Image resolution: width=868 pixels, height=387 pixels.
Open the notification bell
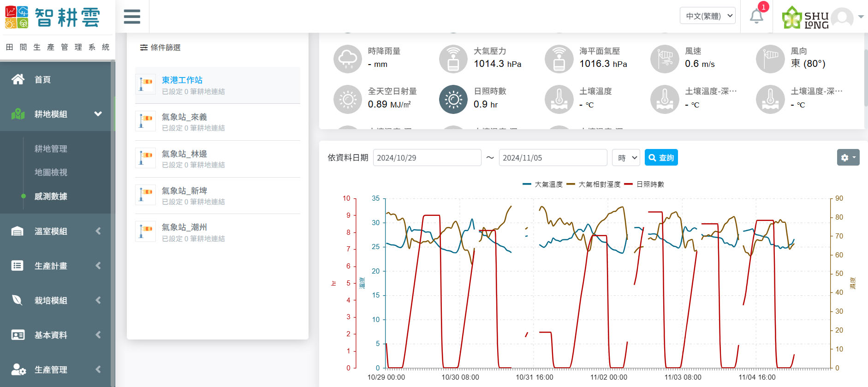(x=756, y=17)
